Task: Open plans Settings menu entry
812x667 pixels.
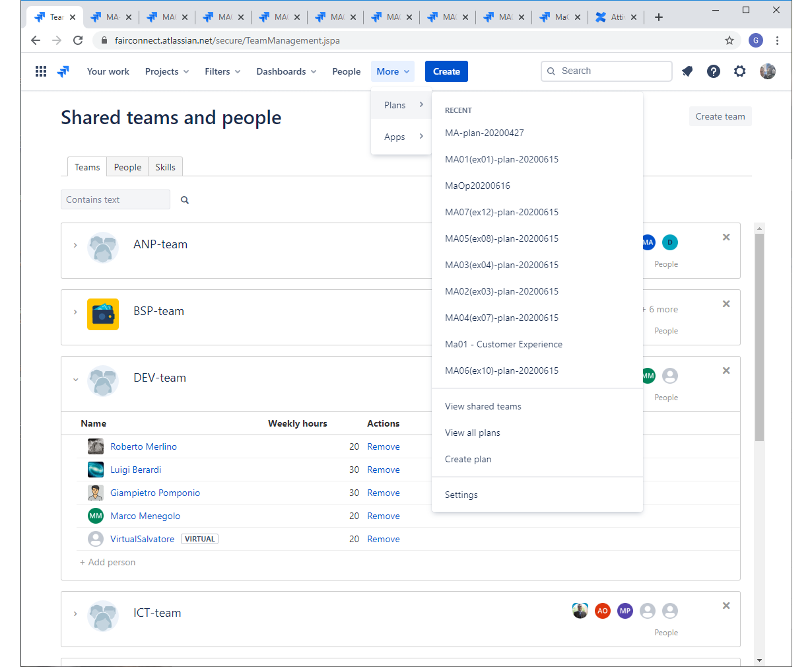Action: pyautogui.click(x=461, y=495)
